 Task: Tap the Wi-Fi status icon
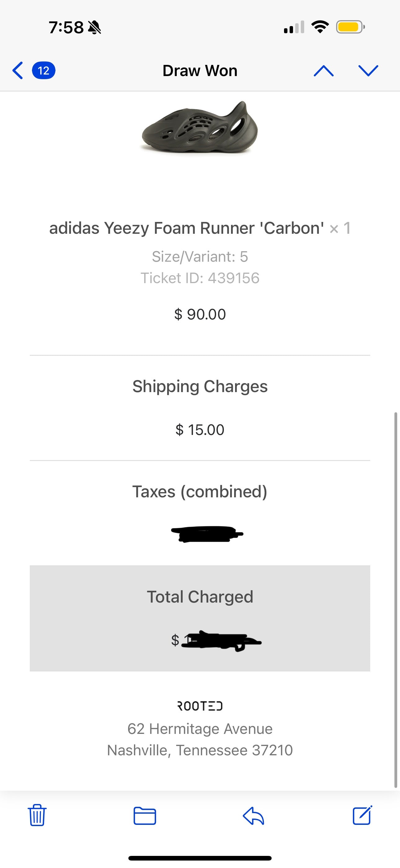click(320, 27)
